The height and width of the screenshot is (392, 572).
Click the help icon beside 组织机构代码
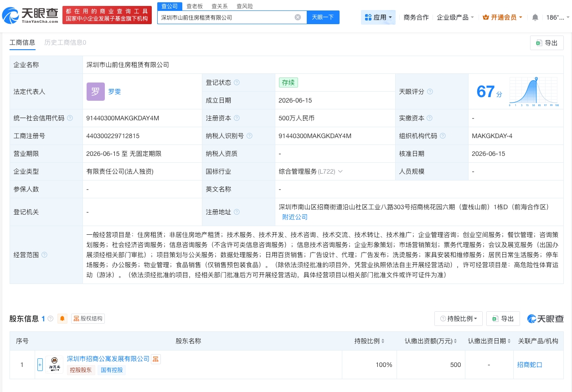click(x=443, y=136)
